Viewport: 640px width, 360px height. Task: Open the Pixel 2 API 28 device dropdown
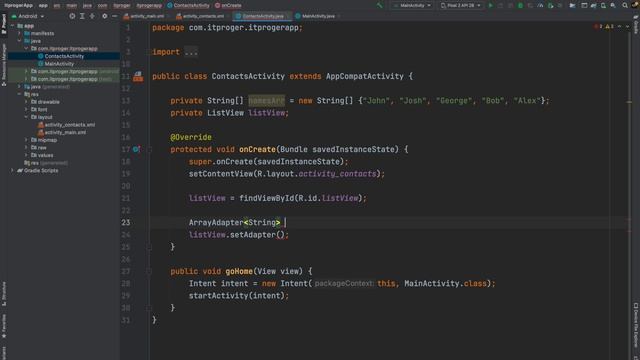(461, 5)
